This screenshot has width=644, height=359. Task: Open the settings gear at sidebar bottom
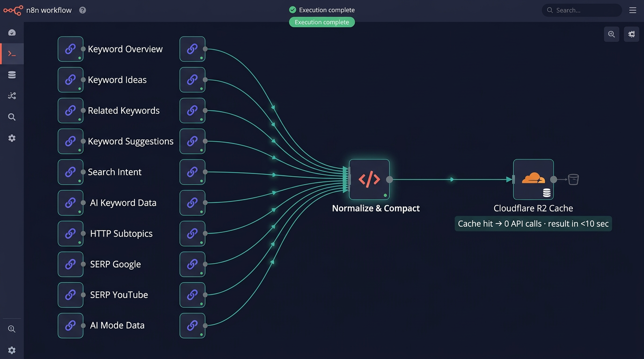point(12,350)
